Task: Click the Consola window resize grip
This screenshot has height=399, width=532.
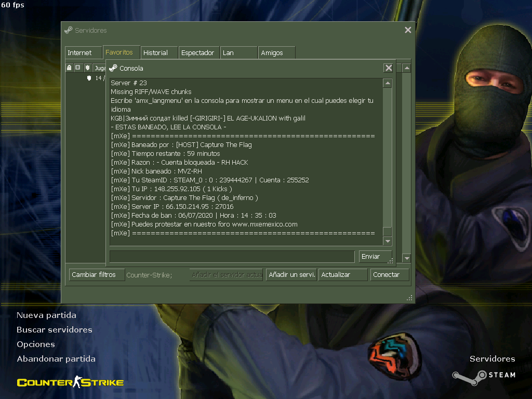Action: [x=391, y=261]
